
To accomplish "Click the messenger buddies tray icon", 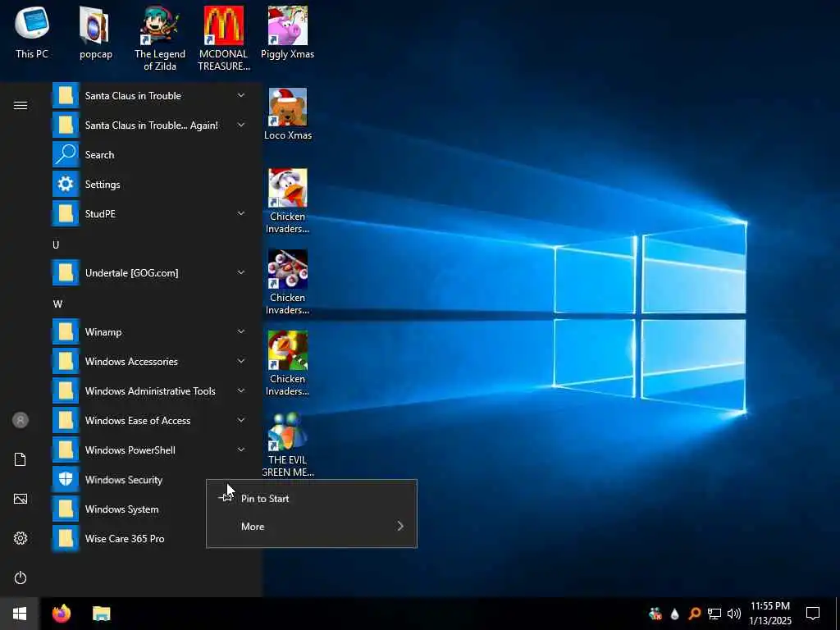I will (x=655, y=614).
